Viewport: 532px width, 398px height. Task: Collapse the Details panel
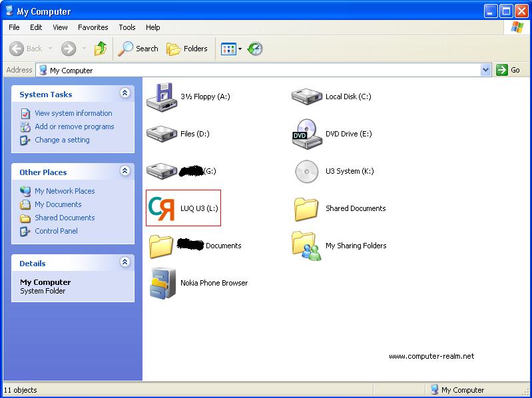coord(125,263)
